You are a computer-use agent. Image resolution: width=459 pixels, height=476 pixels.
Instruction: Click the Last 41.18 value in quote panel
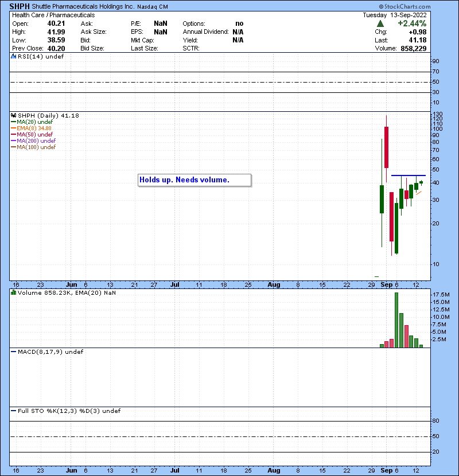(417, 40)
